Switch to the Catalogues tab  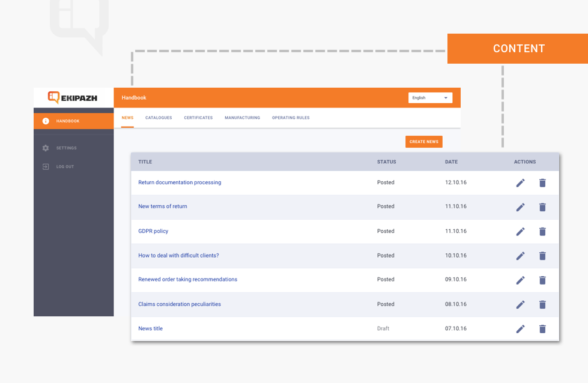[159, 118]
